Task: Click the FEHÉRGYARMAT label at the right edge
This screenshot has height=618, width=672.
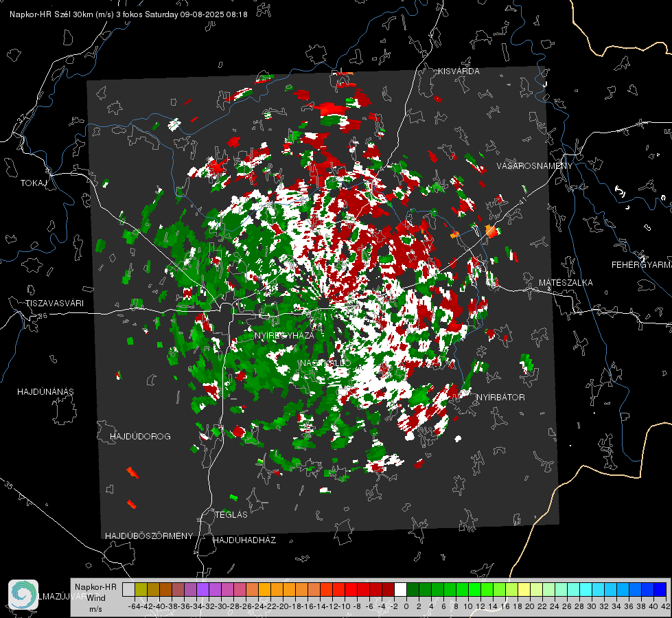Action: pos(642,265)
